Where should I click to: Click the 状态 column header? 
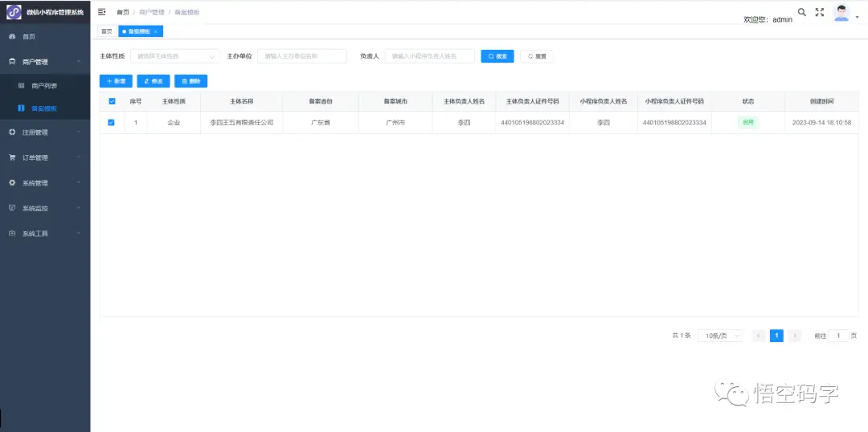[748, 102]
